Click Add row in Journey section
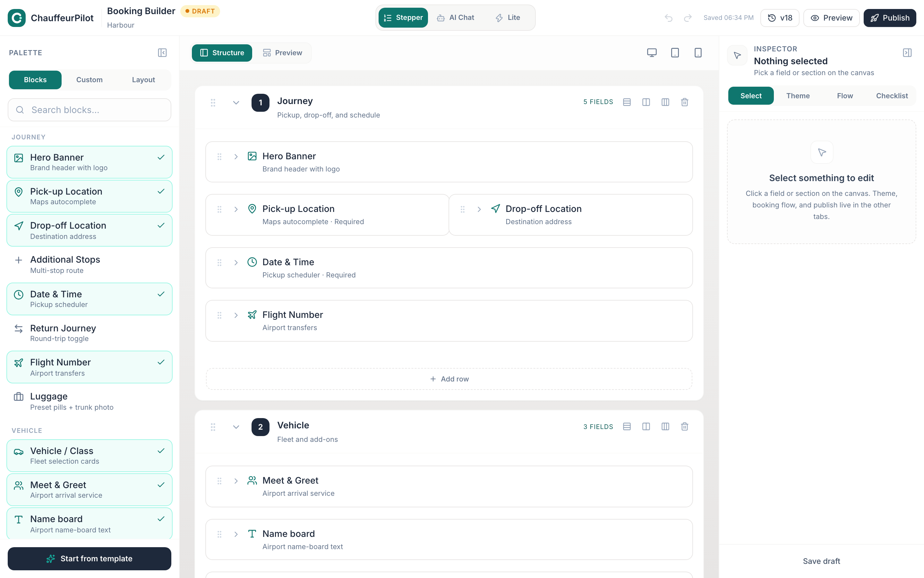This screenshot has width=924, height=578. (x=449, y=379)
